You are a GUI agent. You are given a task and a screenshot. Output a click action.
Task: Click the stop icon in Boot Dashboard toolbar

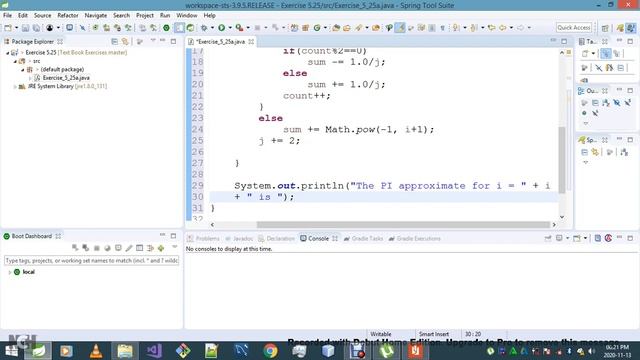tap(97, 248)
